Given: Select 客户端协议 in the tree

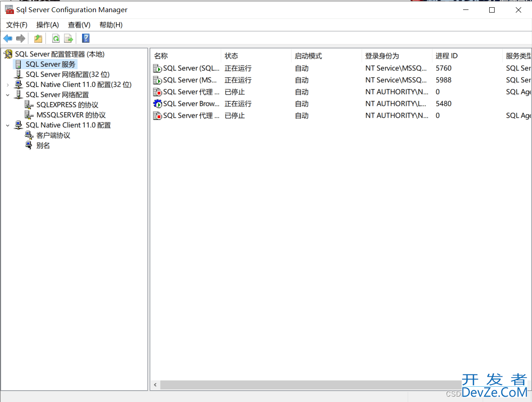Looking at the screenshot, I should click(53, 136).
